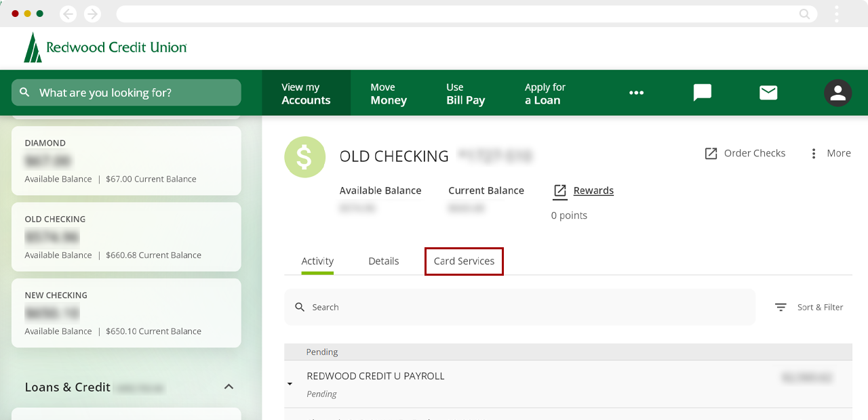
Task: Click the REDWOOD CREDIT U PAYROLL text
Action: point(376,376)
